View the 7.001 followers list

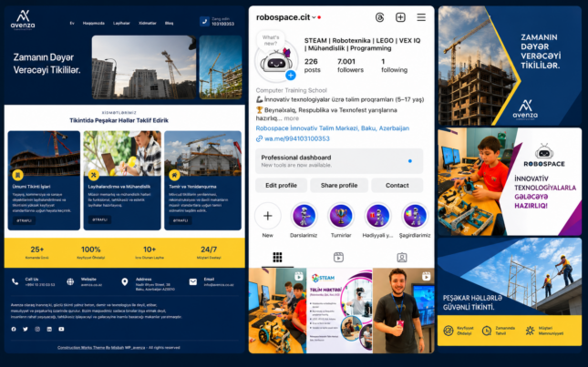coord(350,66)
